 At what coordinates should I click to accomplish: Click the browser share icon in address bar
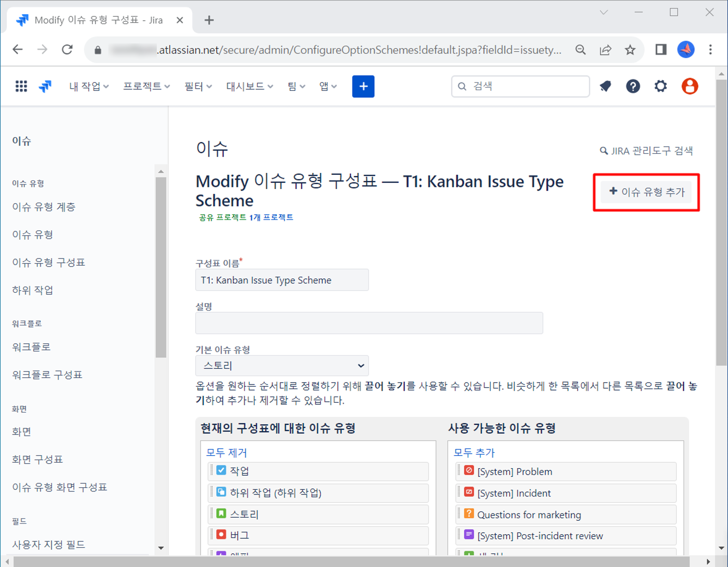pyautogui.click(x=605, y=49)
